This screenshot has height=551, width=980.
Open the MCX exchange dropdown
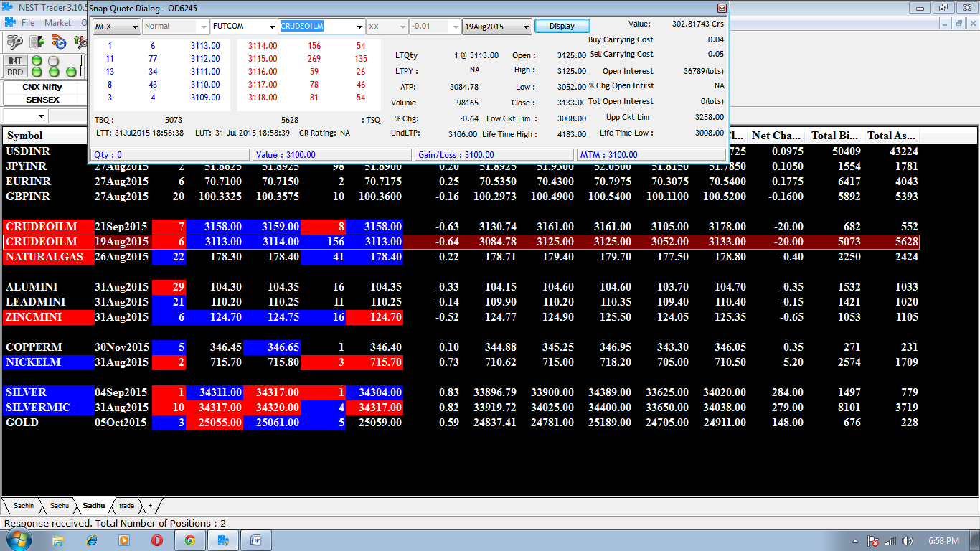(x=117, y=27)
